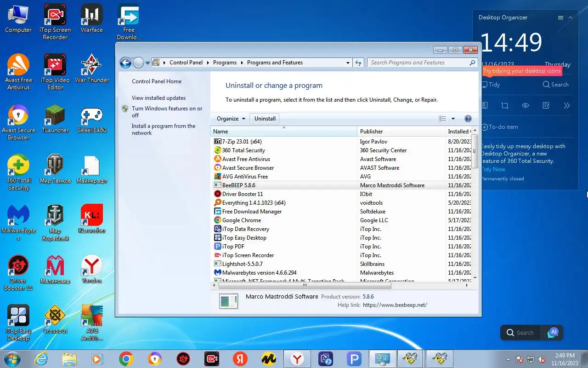This screenshot has height=368, width=588.
Task: Open the view options dropdown arrow
Action: 453,119
